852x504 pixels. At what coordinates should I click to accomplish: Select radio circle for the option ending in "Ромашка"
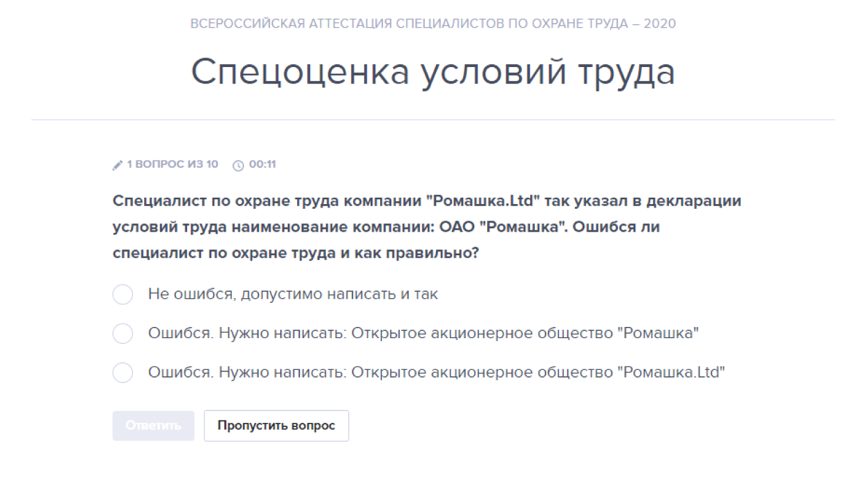(122, 333)
